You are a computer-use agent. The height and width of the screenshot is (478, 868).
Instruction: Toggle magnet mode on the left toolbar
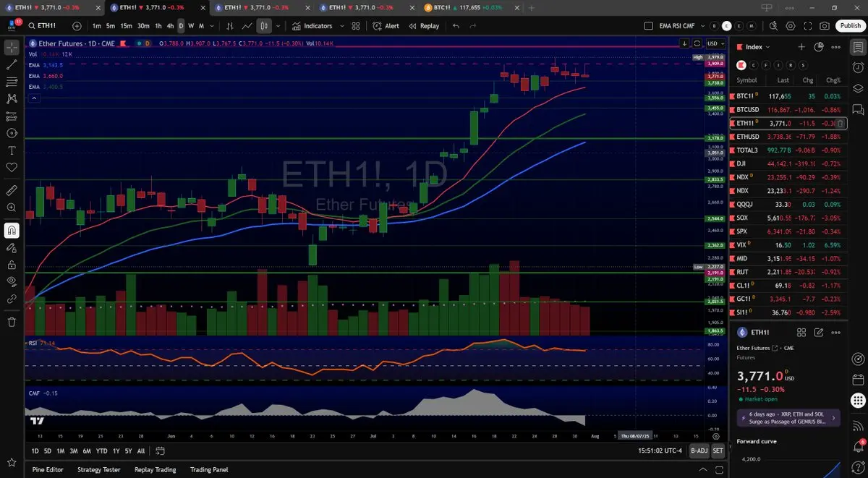[x=12, y=231]
